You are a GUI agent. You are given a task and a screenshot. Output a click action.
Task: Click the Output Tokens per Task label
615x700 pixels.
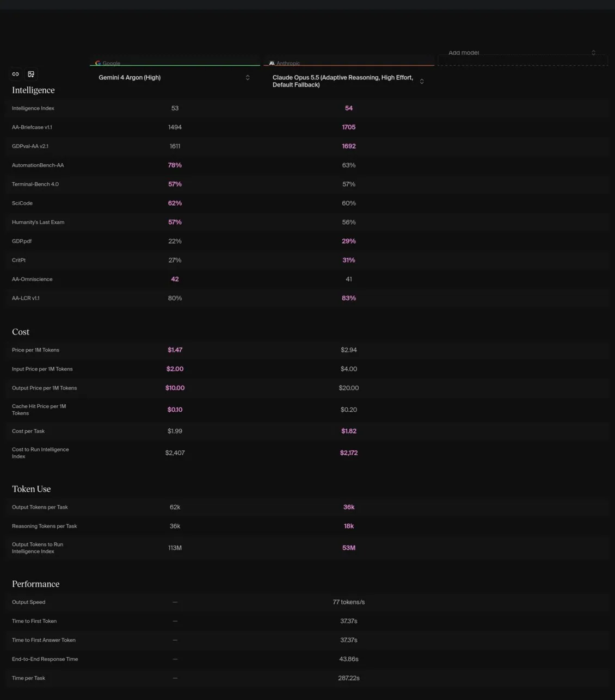(40, 507)
